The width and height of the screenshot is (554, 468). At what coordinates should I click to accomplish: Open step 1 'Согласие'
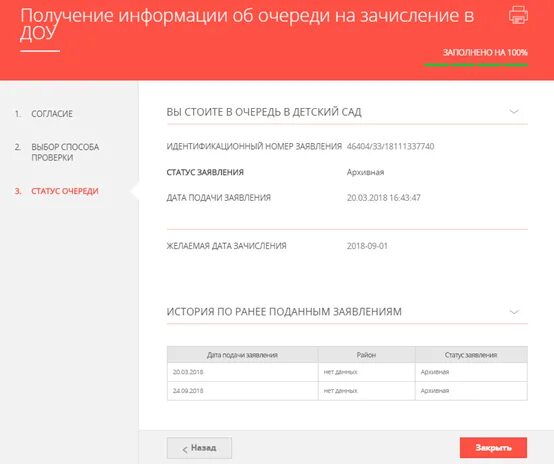pyautogui.click(x=44, y=114)
